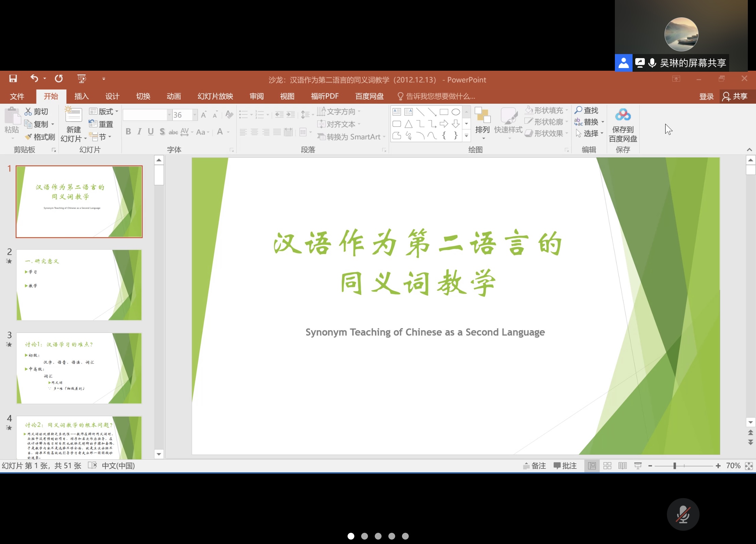Open the Find tool

pos(586,111)
